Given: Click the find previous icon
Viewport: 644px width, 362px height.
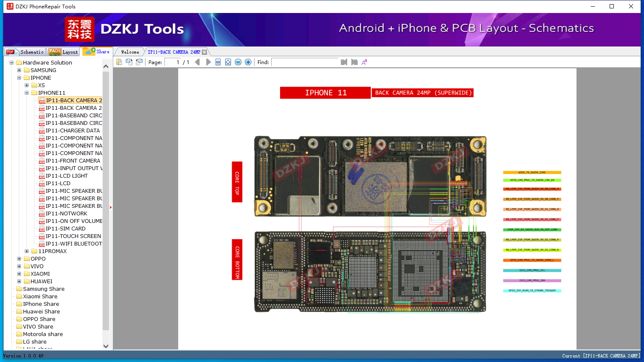Looking at the screenshot, I should click(x=344, y=62).
